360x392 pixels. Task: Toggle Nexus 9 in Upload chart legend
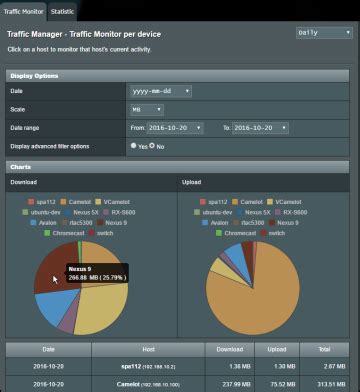(x=283, y=223)
